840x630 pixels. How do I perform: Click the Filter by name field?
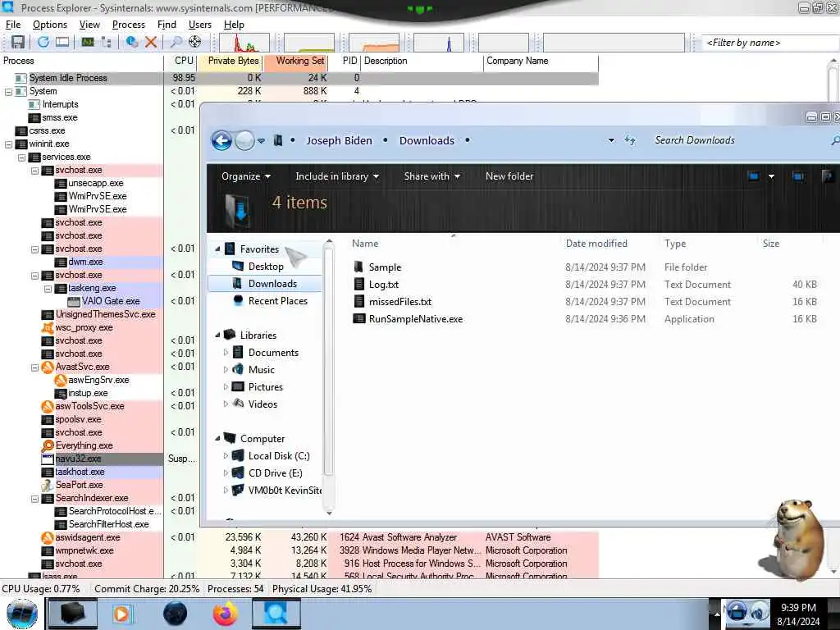click(x=770, y=43)
